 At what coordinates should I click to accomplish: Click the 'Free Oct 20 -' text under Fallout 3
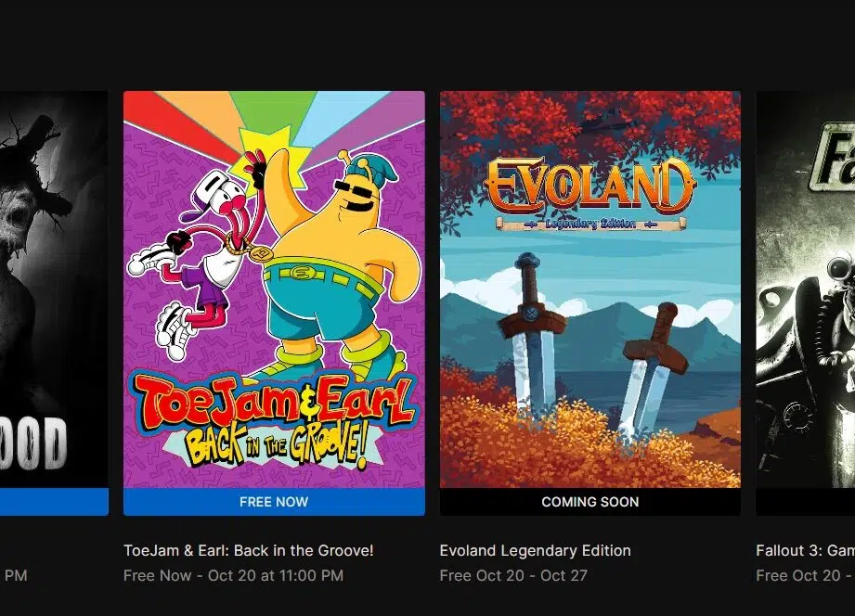point(806,576)
